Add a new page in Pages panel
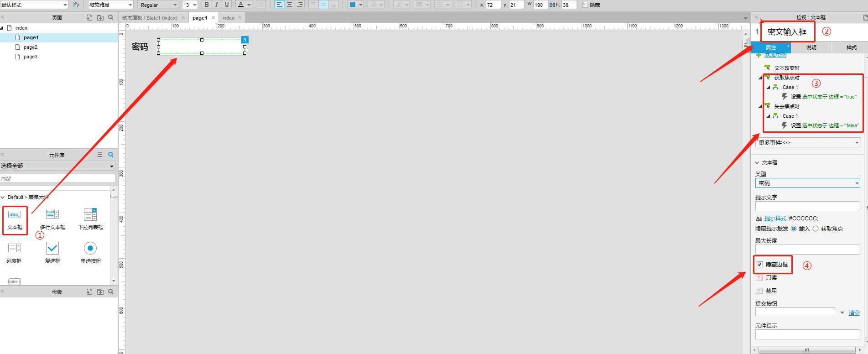This screenshot has width=868, height=354. click(89, 17)
